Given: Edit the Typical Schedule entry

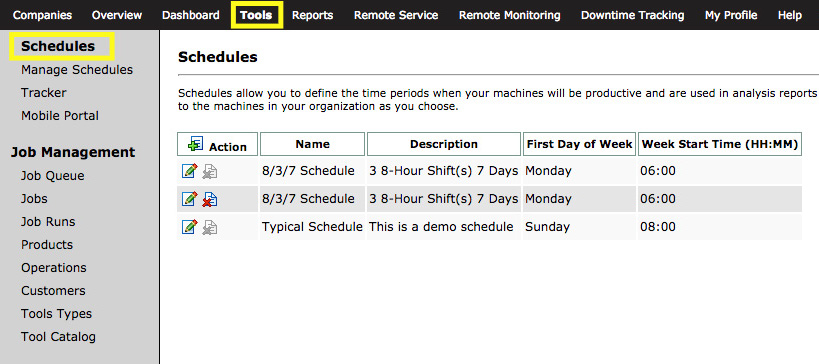Looking at the screenshot, I should (x=190, y=227).
